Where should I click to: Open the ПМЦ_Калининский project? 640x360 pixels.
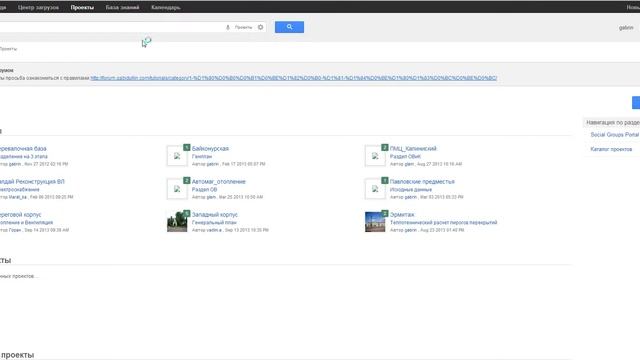coord(413,149)
